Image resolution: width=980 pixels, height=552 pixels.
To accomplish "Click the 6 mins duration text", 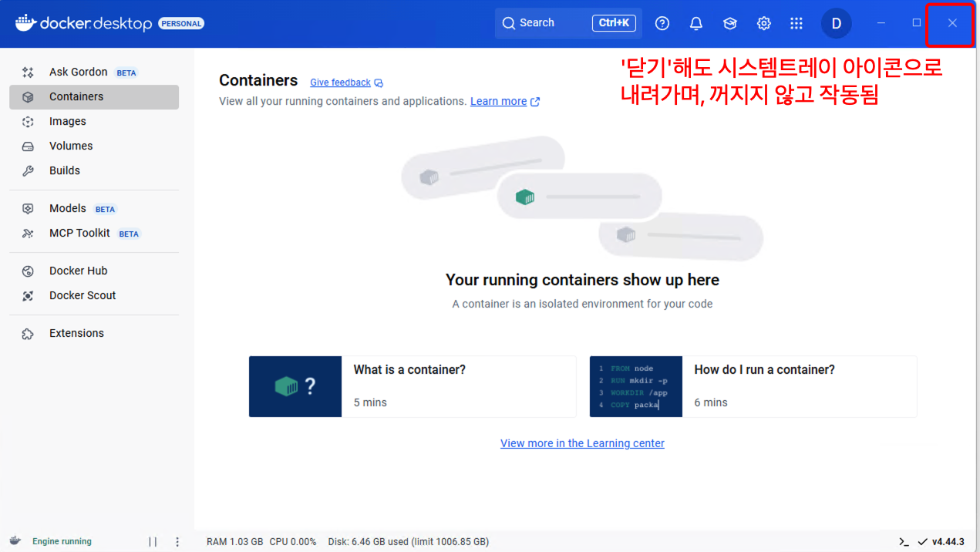I will point(711,402).
